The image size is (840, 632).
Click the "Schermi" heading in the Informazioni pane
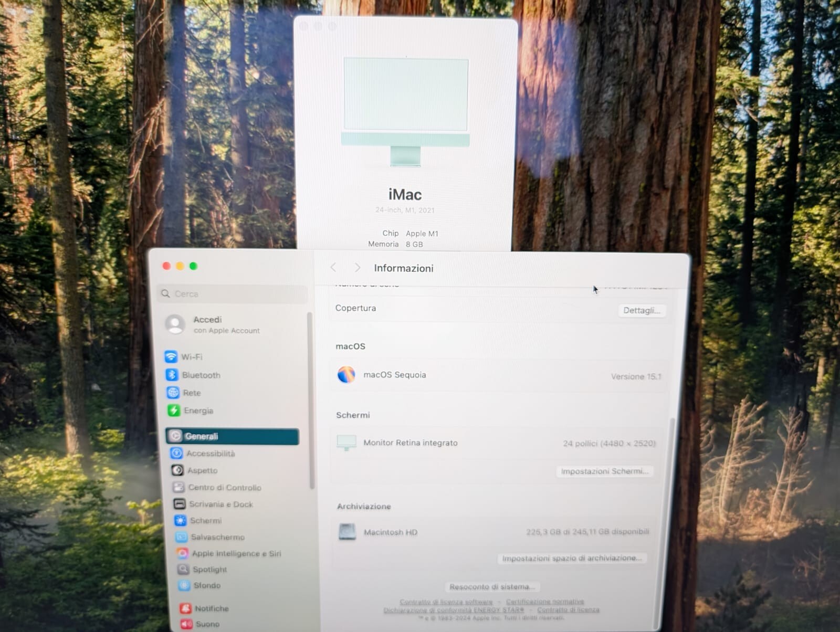point(353,415)
